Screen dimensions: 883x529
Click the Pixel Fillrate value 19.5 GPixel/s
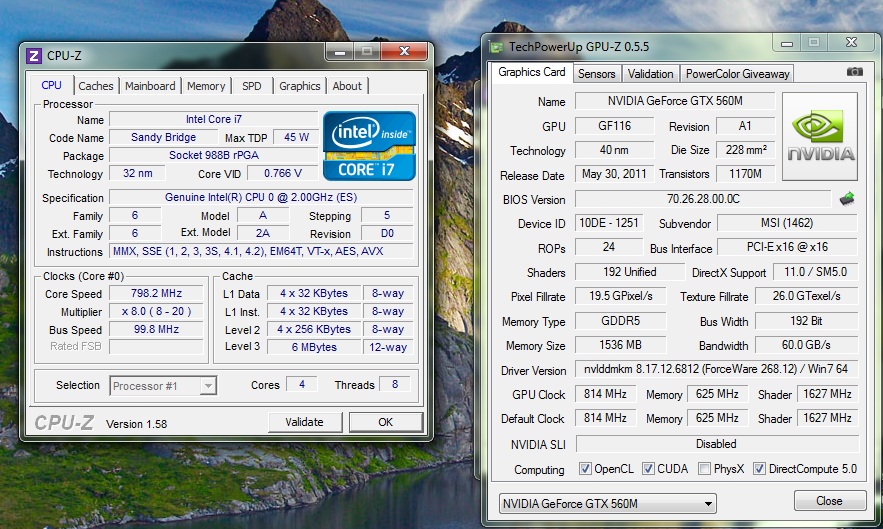click(620, 296)
